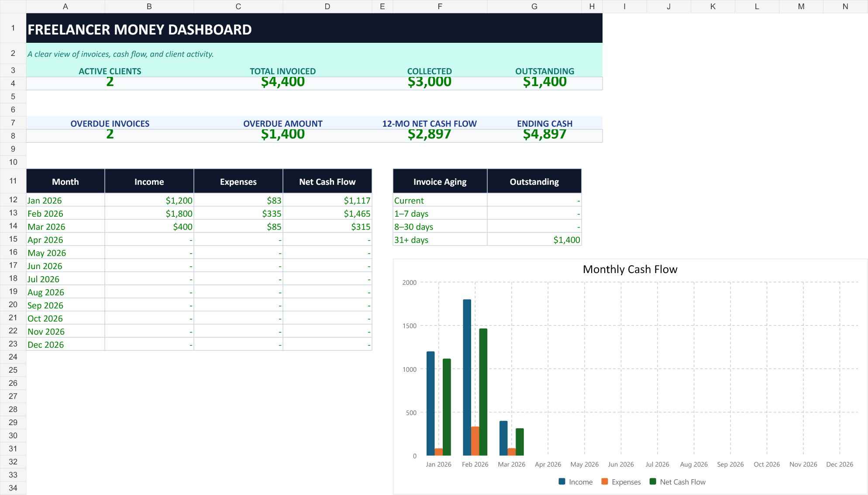
Task: Click the Feb 2026 green net cash flow bar
Action: (483, 392)
